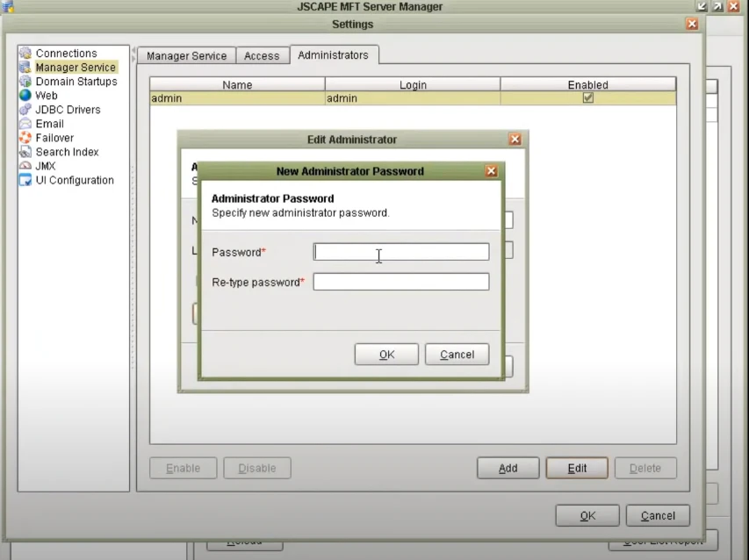Click the Add administrator button
The image size is (749, 560).
pos(508,468)
